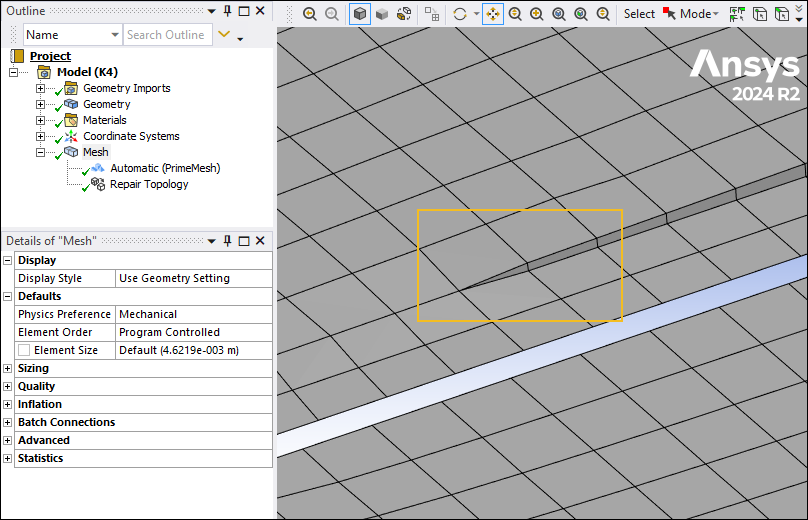Expand the Sizing section

[8, 368]
